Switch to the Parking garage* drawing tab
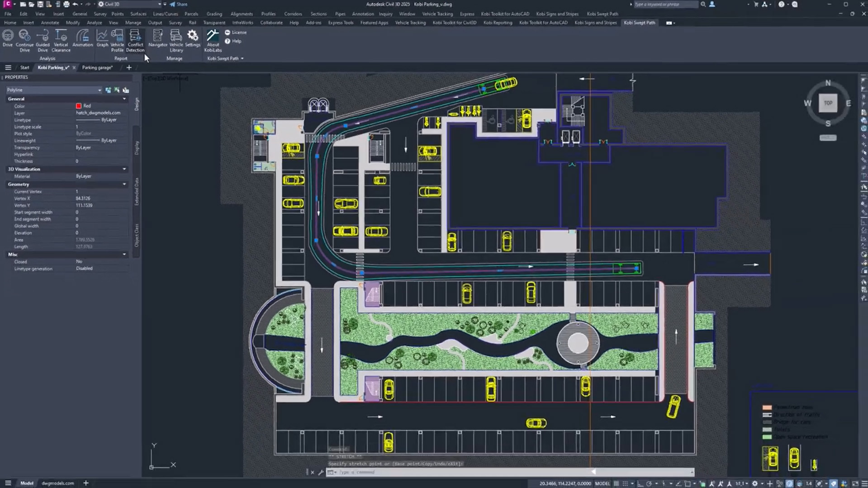 [97, 67]
